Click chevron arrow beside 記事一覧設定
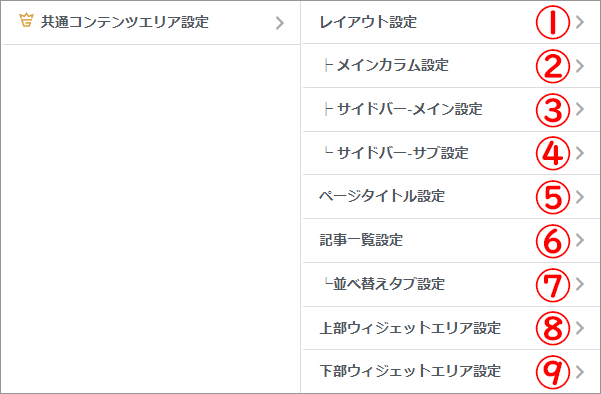The height and width of the screenshot is (394, 601). 580,240
